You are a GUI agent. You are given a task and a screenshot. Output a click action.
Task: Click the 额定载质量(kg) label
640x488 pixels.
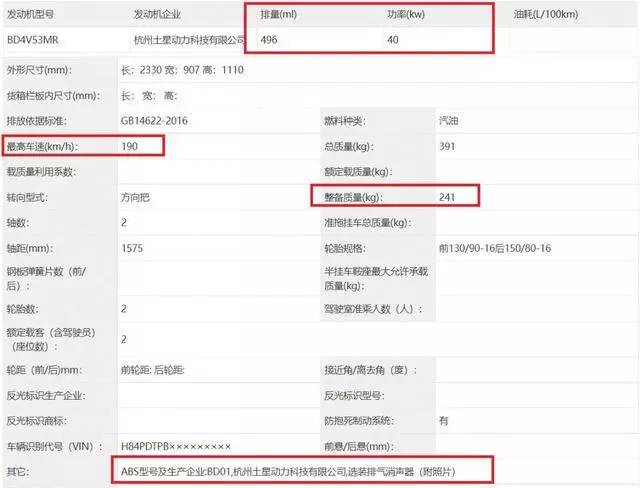coord(358,172)
